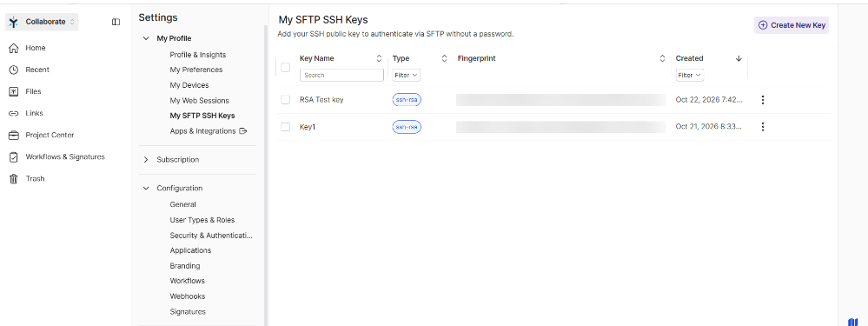This screenshot has height=326, width=868.
Task: Open Workflows & Signatures page
Action: pyautogui.click(x=65, y=156)
